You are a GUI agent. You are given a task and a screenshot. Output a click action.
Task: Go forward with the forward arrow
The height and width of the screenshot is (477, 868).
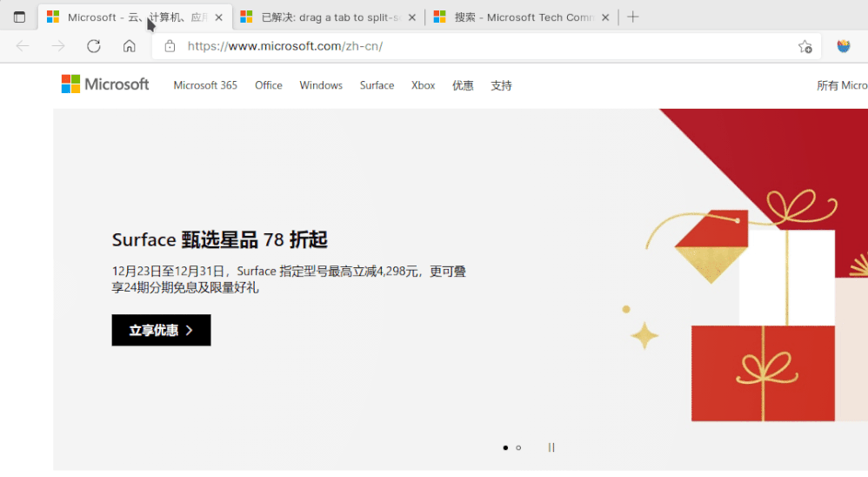point(58,46)
